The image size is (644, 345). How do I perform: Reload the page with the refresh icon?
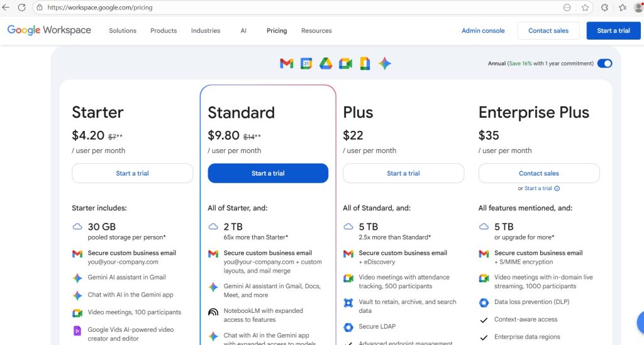click(22, 8)
